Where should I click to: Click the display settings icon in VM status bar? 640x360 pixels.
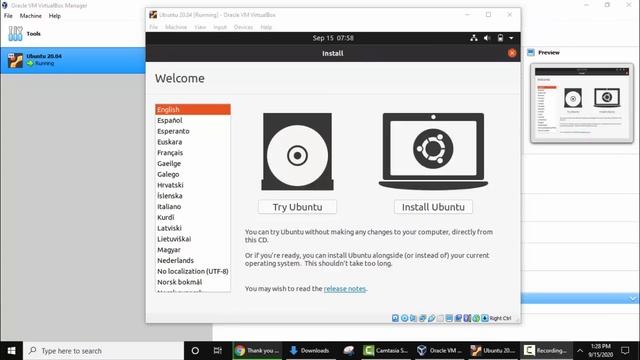coord(449,318)
